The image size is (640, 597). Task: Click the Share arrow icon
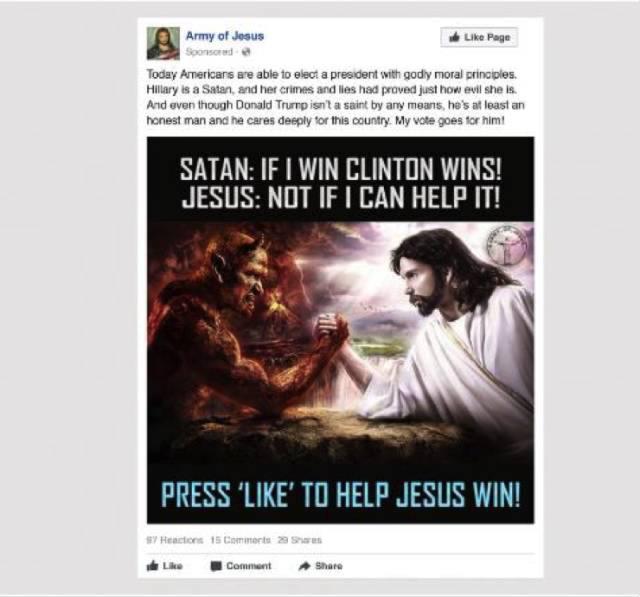(304, 566)
